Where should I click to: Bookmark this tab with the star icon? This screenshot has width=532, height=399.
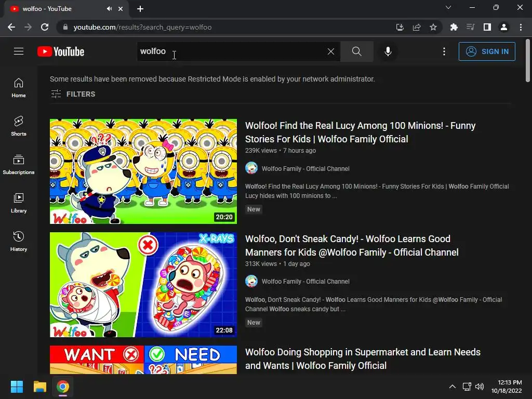433,27
